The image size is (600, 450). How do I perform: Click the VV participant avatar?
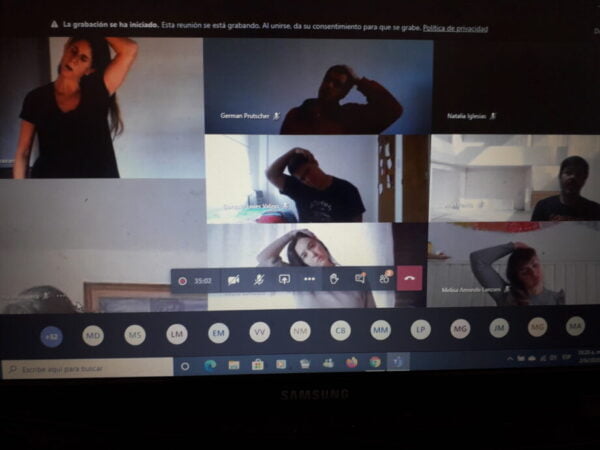pos(259,332)
